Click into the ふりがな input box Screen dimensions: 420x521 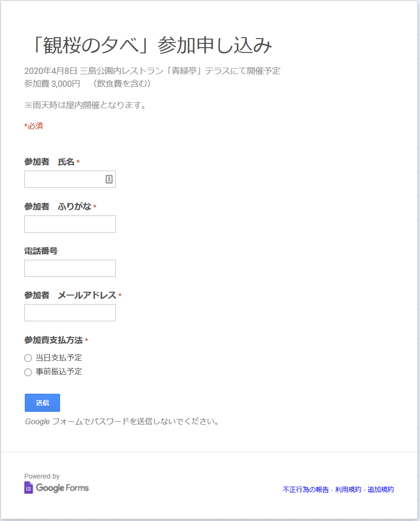[70, 224]
